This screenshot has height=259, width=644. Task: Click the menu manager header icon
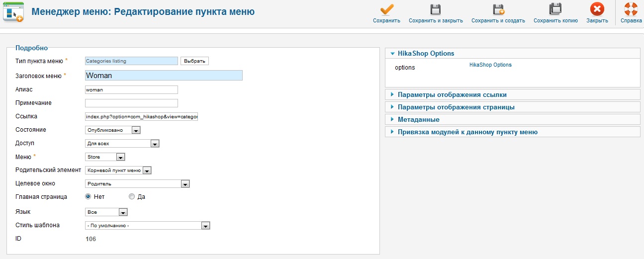tap(13, 11)
